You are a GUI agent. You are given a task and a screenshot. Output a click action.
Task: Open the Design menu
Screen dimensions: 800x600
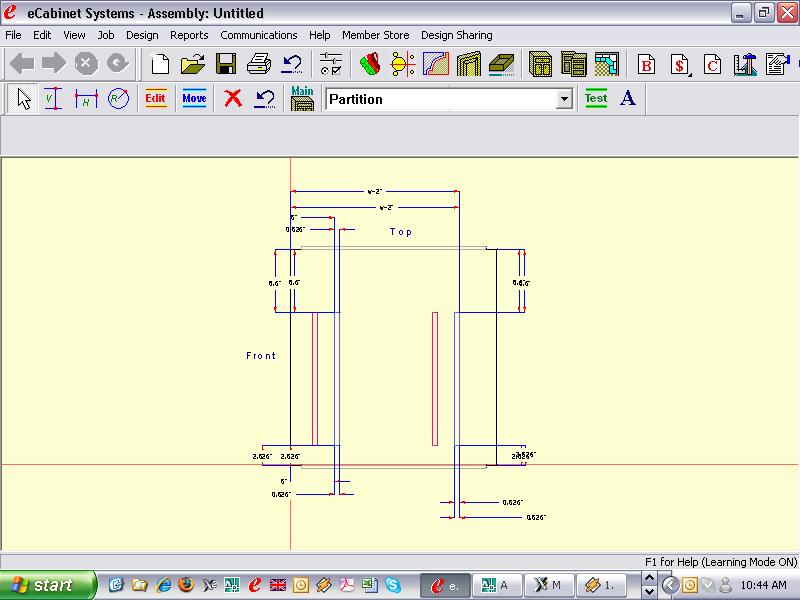click(x=142, y=35)
